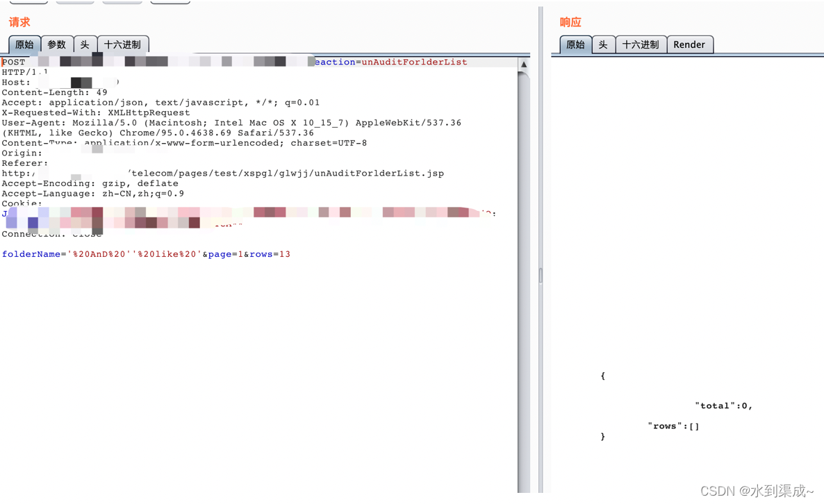Click the folderName parameter in request body

click(31, 254)
